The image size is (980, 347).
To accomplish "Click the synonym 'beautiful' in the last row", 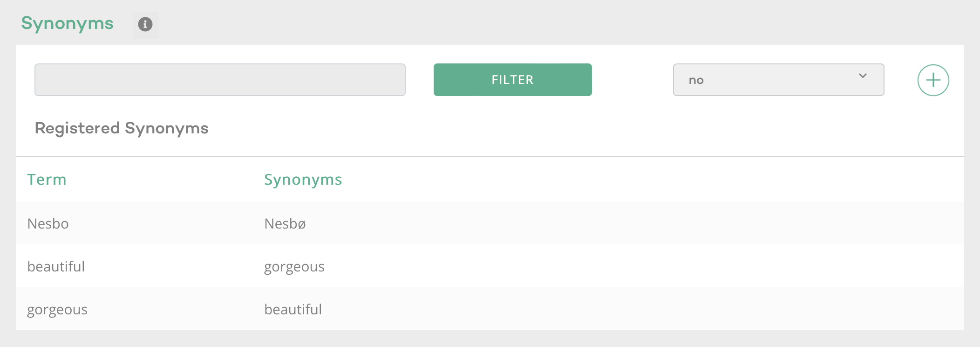I will tap(293, 309).
